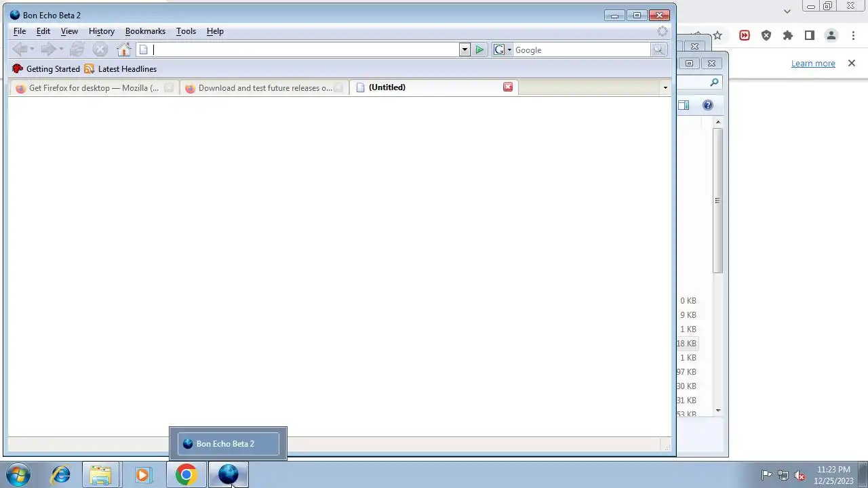The height and width of the screenshot is (488, 868).
Task: Click the Learn more link in Chrome
Action: pos(813,63)
